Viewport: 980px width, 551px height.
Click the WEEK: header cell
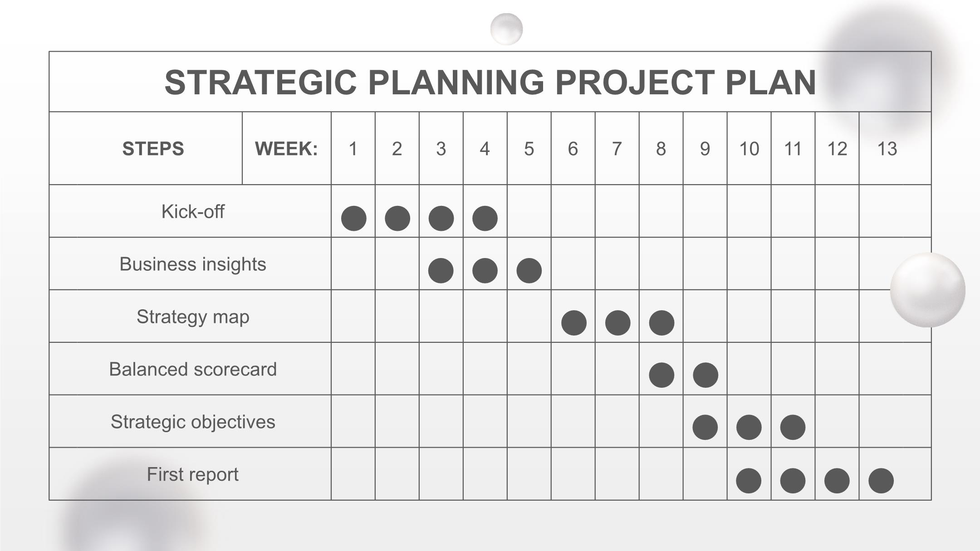tap(286, 149)
